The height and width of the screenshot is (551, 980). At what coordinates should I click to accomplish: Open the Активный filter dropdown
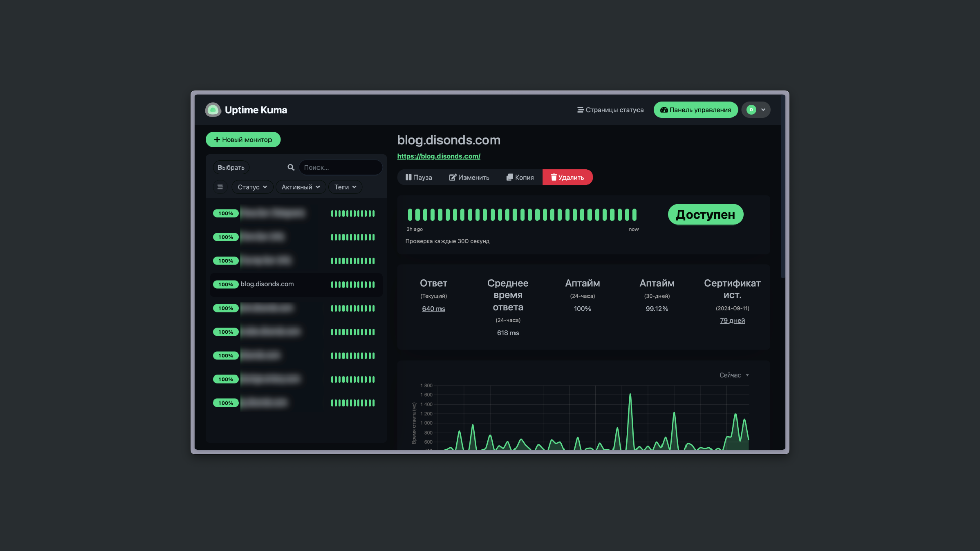(301, 187)
